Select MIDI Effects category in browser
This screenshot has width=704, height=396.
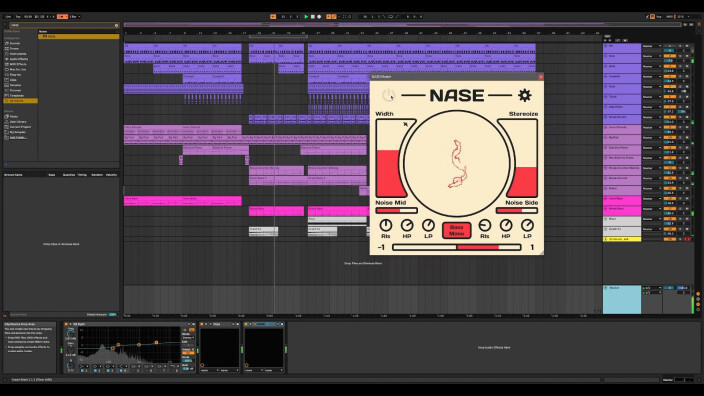(x=18, y=64)
